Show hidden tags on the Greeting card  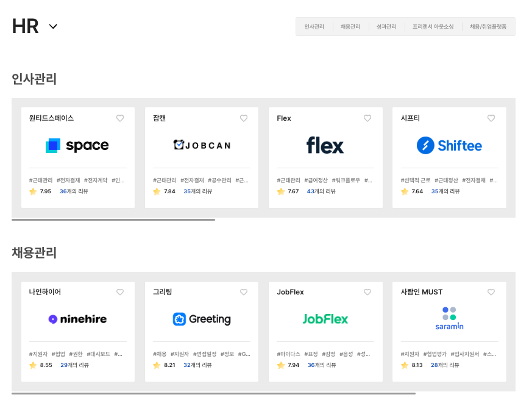pos(244,354)
